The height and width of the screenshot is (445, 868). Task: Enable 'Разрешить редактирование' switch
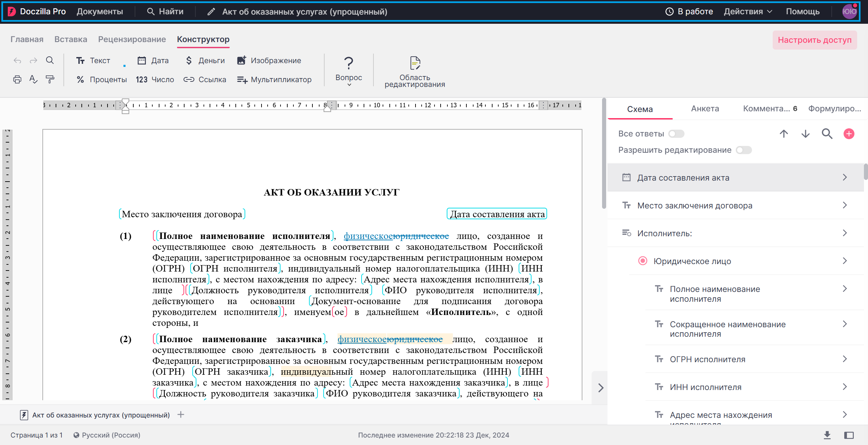(x=744, y=150)
